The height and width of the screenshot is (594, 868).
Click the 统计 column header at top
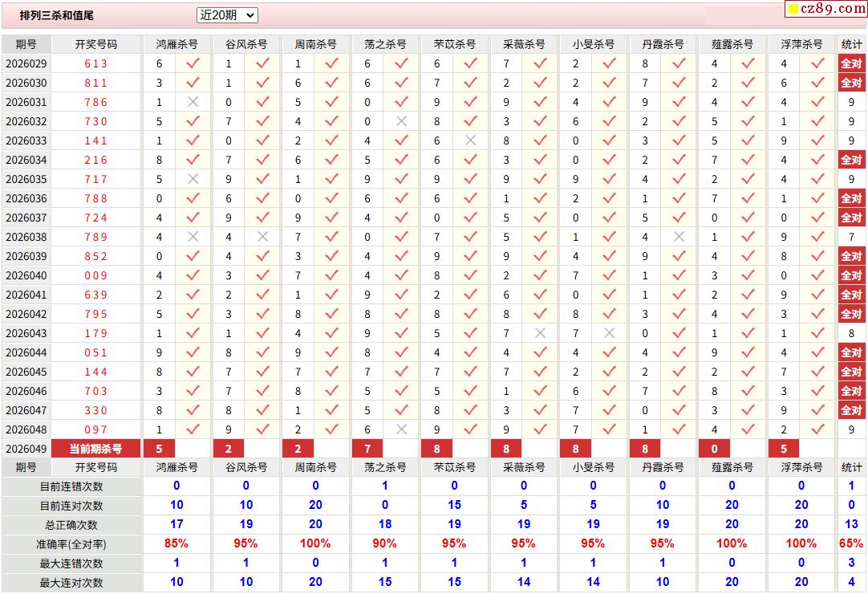pos(851,44)
